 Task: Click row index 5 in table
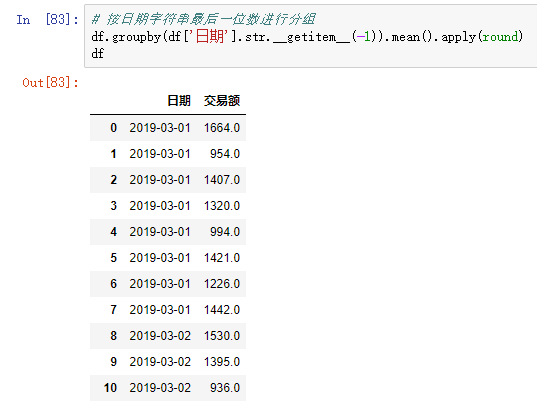[113, 258]
